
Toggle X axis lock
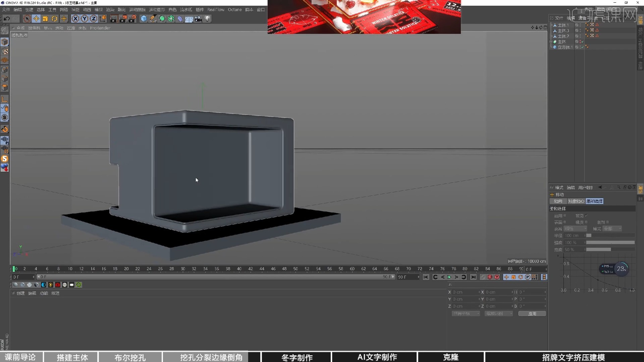point(75,19)
